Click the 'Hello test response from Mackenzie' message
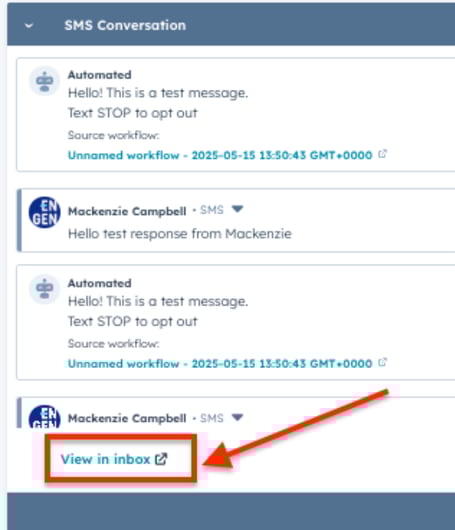The image size is (455, 530). pos(180,234)
